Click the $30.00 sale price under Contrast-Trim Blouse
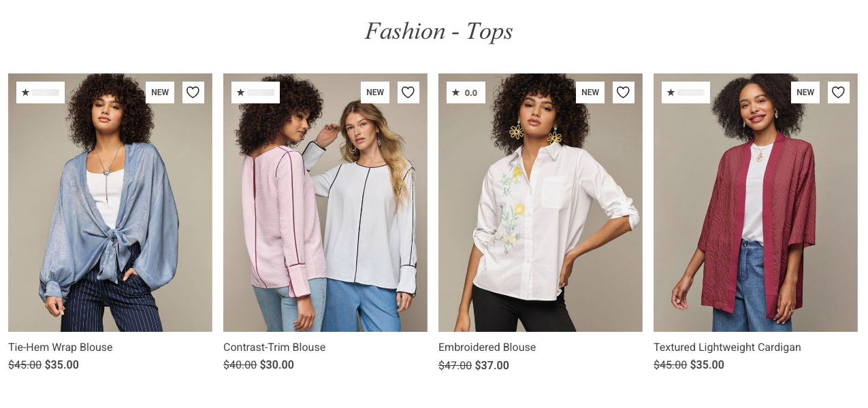Viewport: 868px width, 408px height. point(277,364)
